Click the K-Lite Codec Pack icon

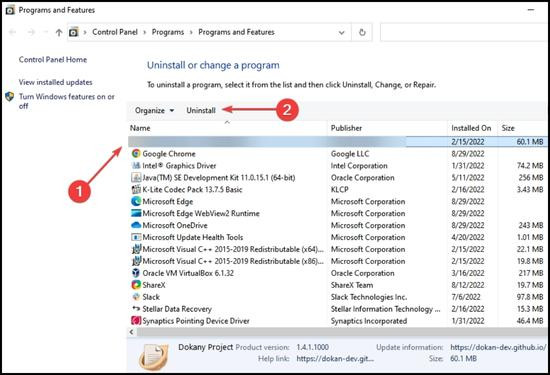point(136,189)
